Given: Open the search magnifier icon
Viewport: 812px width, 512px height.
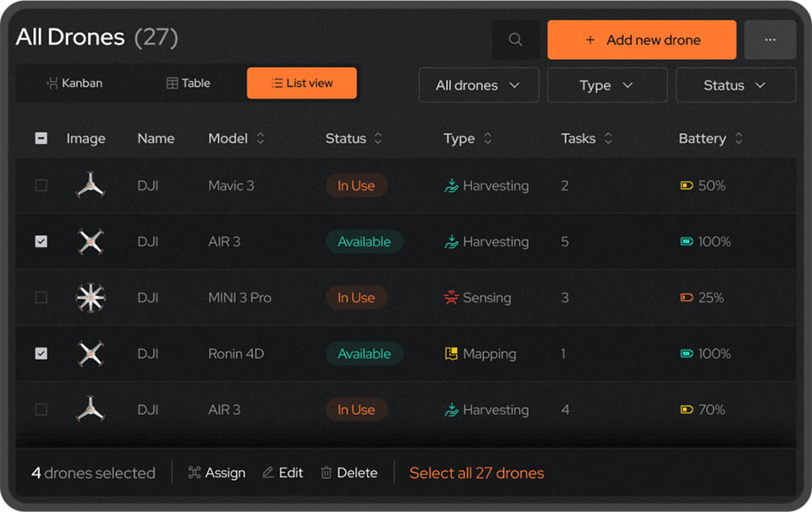Looking at the screenshot, I should [515, 40].
